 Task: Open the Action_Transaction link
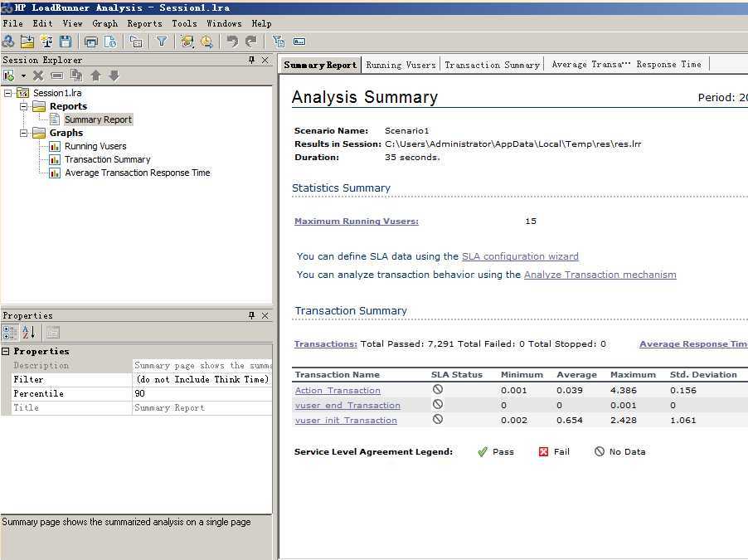(338, 390)
